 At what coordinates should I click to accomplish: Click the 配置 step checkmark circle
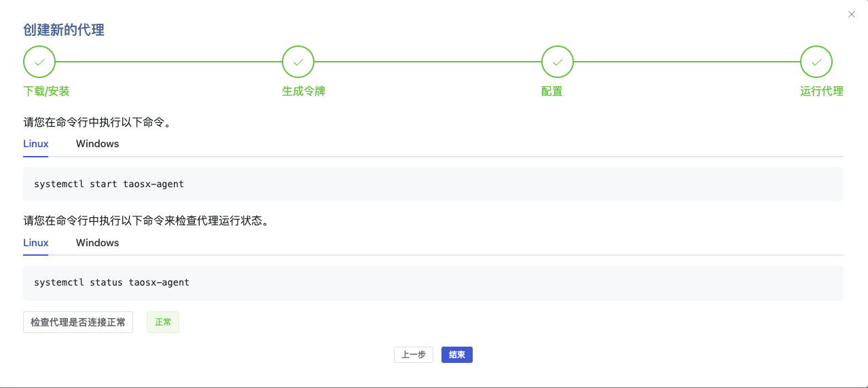point(558,62)
